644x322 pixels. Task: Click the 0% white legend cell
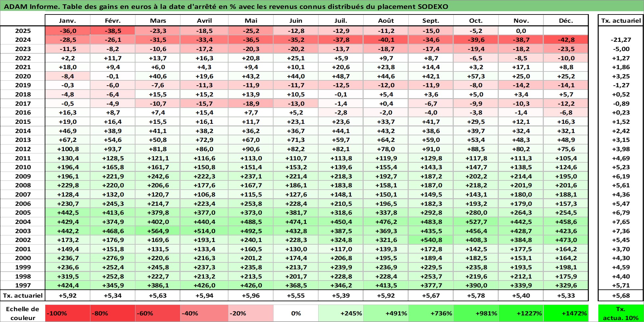[x=296, y=313]
